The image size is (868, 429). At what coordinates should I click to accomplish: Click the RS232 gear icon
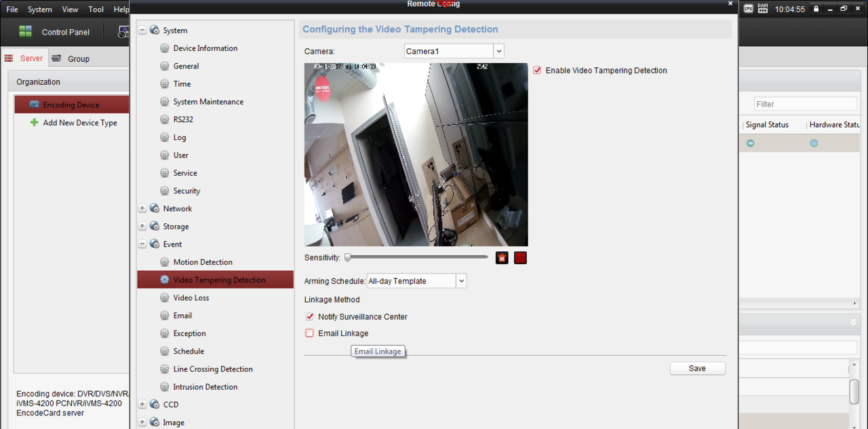(x=164, y=119)
